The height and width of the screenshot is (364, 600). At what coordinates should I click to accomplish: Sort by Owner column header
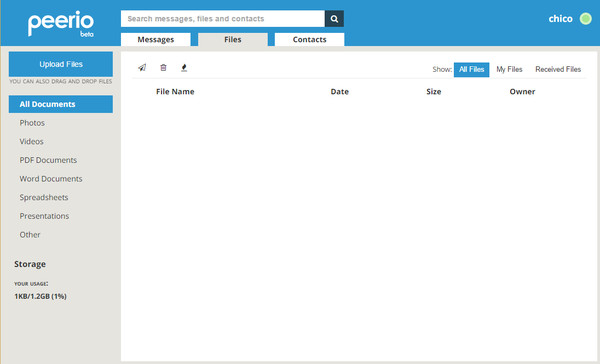pyautogui.click(x=522, y=91)
